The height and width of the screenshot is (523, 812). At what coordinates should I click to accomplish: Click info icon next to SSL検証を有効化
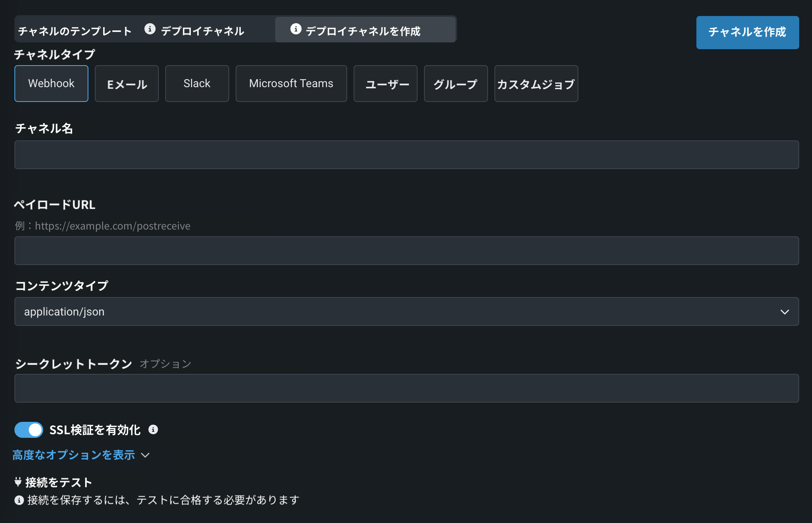(153, 429)
